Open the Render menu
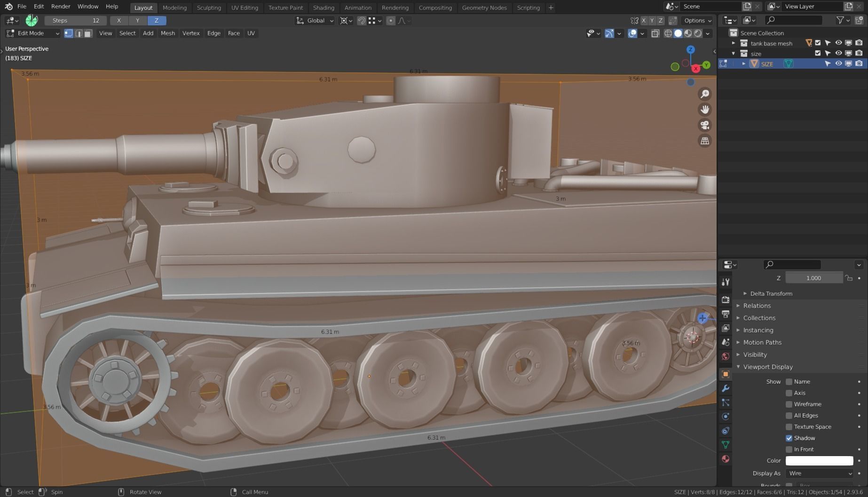 point(61,7)
